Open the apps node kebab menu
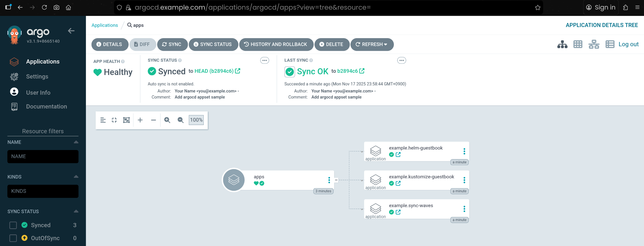The height and width of the screenshot is (246, 644). tap(329, 180)
